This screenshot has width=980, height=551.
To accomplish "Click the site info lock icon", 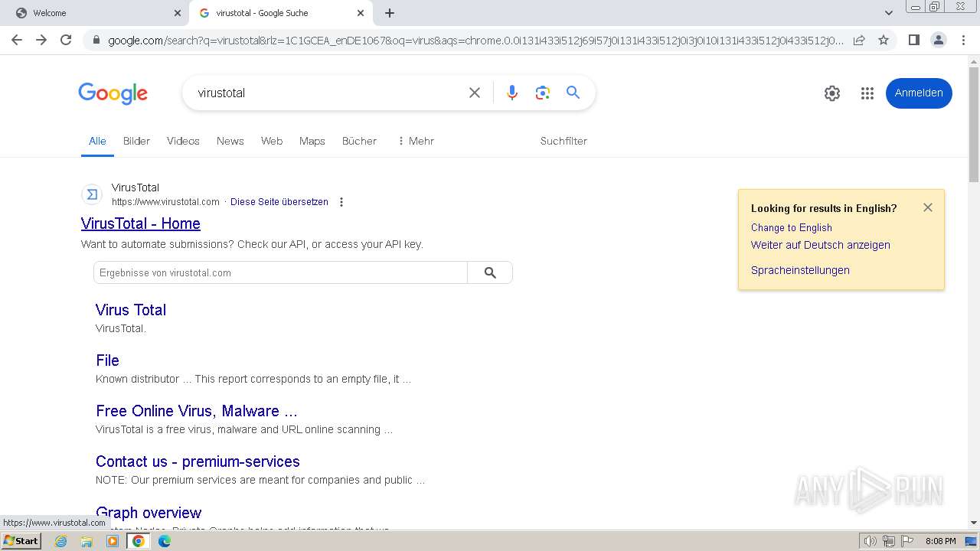I will click(96, 41).
